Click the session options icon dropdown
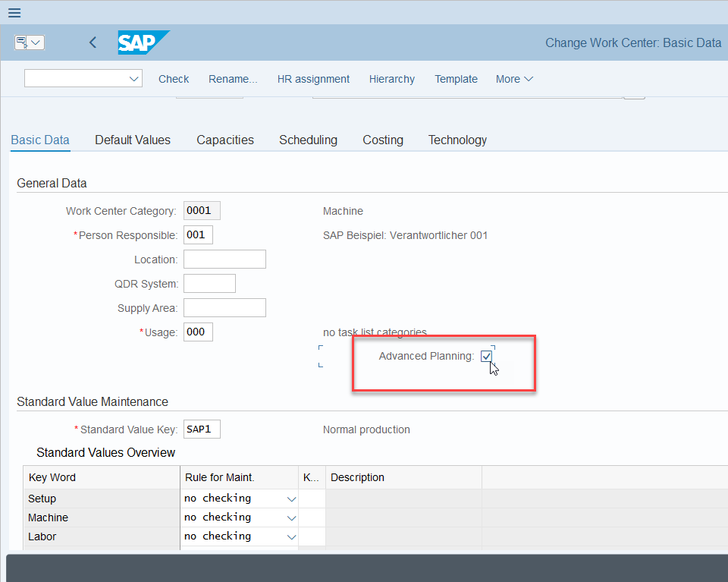The width and height of the screenshot is (728, 582). point(30,42)
